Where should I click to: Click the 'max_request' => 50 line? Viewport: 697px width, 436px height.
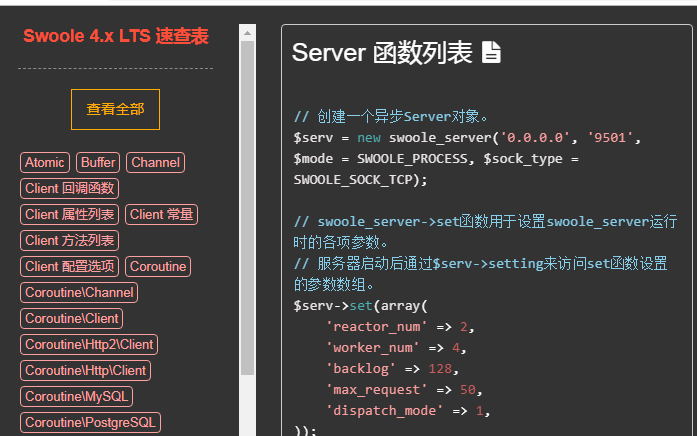point(404,390)
